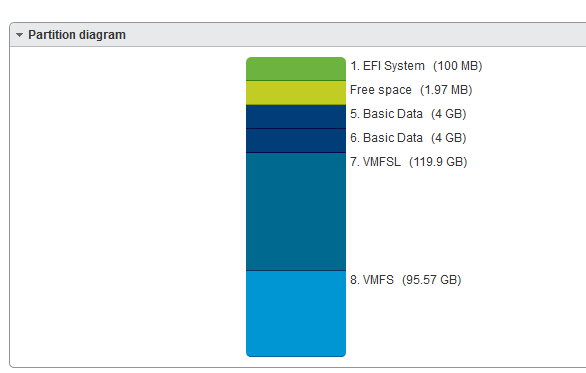The image size is (586, 373).
Task: Click the 1. EFI System label
Action: pos(387,66)
